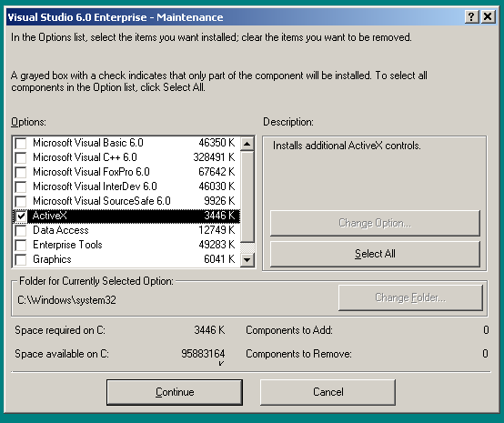Enable the Enterprise Tools checkbox
The height and width of the screenshot is (423, 504).
(21, 245)
